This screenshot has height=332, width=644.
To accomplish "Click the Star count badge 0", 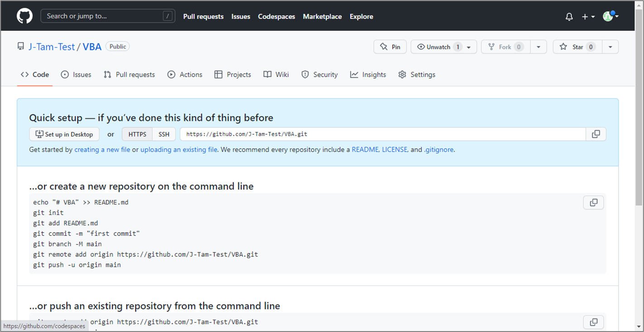I will coord(591,47).
